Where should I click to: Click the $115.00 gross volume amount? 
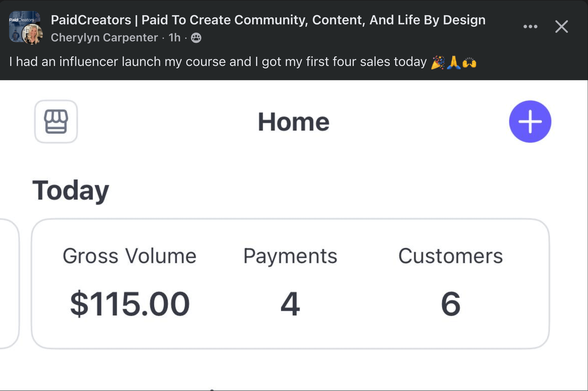(130, 304)
